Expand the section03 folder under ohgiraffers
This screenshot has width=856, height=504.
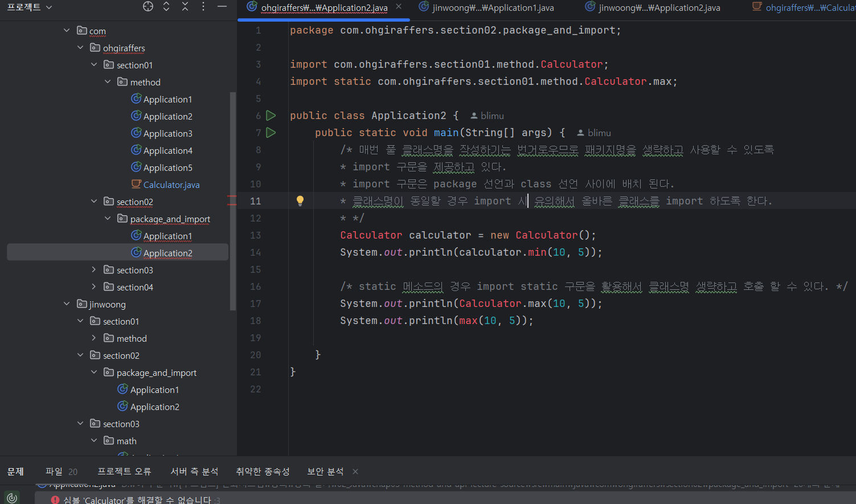point(94,269)
